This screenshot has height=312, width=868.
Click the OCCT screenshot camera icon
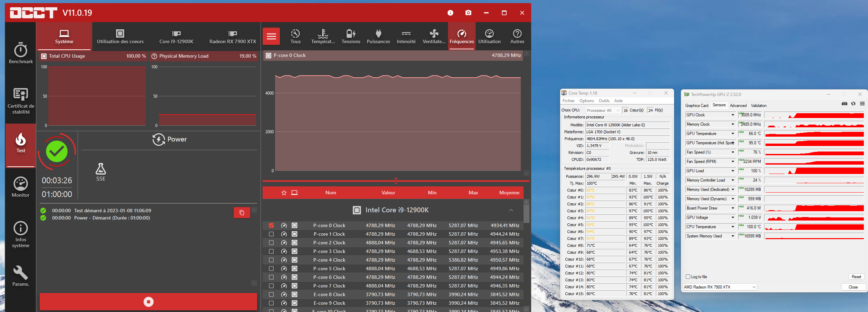click(x=468, y=13)
